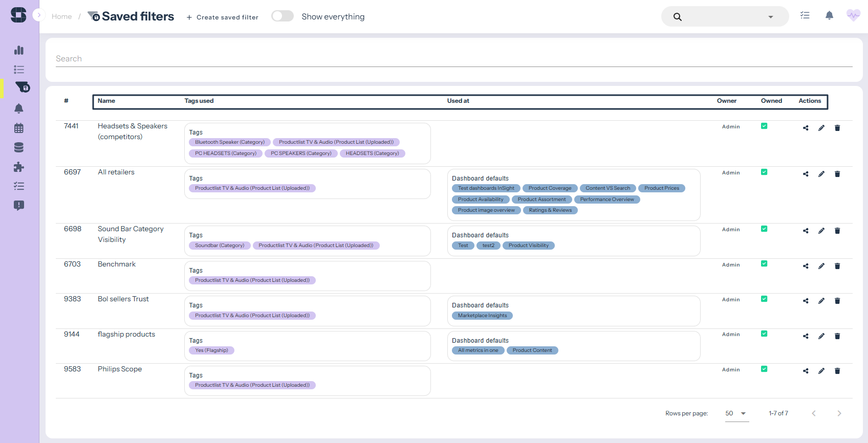Open the calendar icon in sidebar
This screenshot has height=443, width=868.
coord(19,128)
